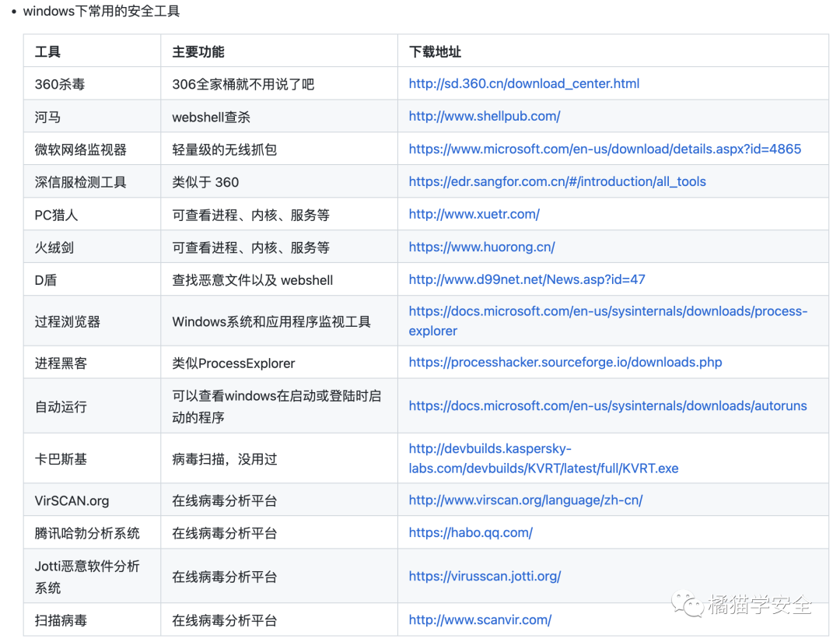Open the www.shellpub.com link
Viewport: 840px width, 642px height.
[x=485, y=116]
